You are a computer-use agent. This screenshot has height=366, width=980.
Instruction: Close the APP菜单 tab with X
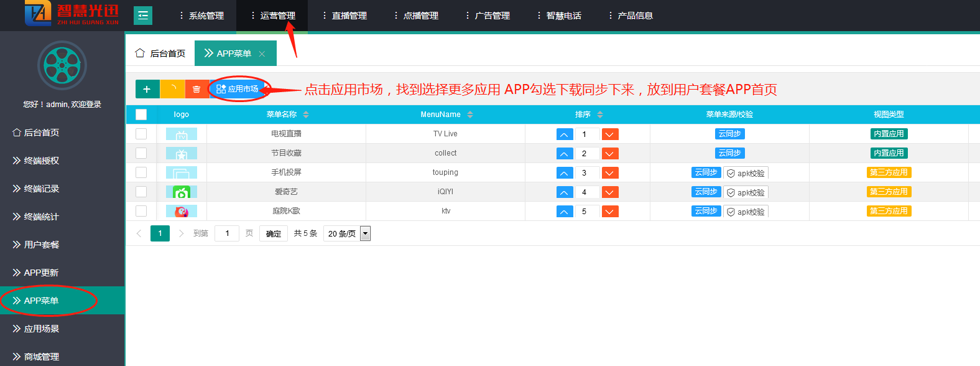coord(262,54)
